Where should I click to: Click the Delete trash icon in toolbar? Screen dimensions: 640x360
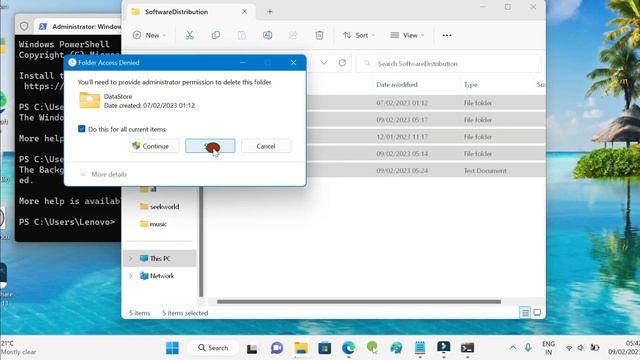320,35
